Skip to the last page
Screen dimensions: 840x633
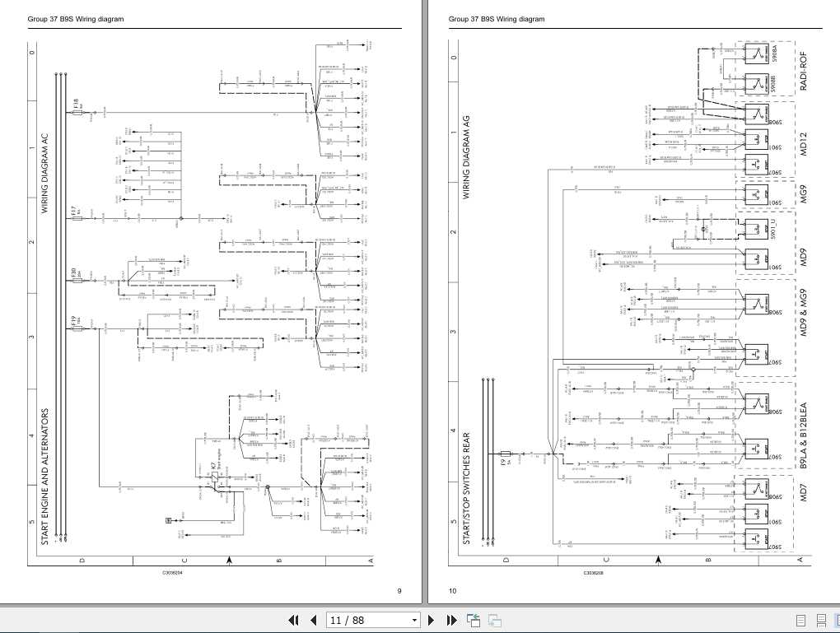tap(451, 619)
